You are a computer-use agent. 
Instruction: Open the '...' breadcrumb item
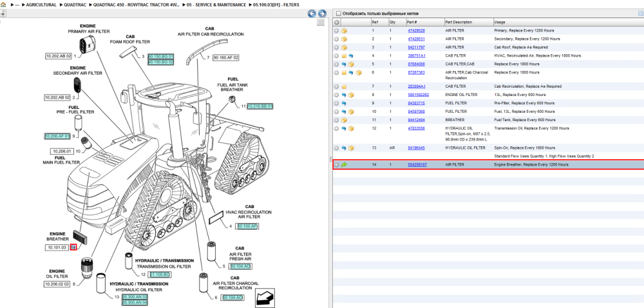(x=17, y=5)
